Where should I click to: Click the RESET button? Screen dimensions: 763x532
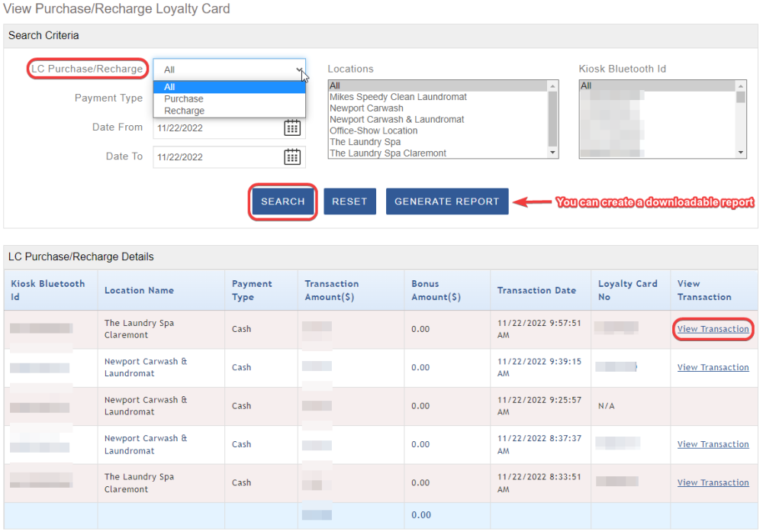349,202
